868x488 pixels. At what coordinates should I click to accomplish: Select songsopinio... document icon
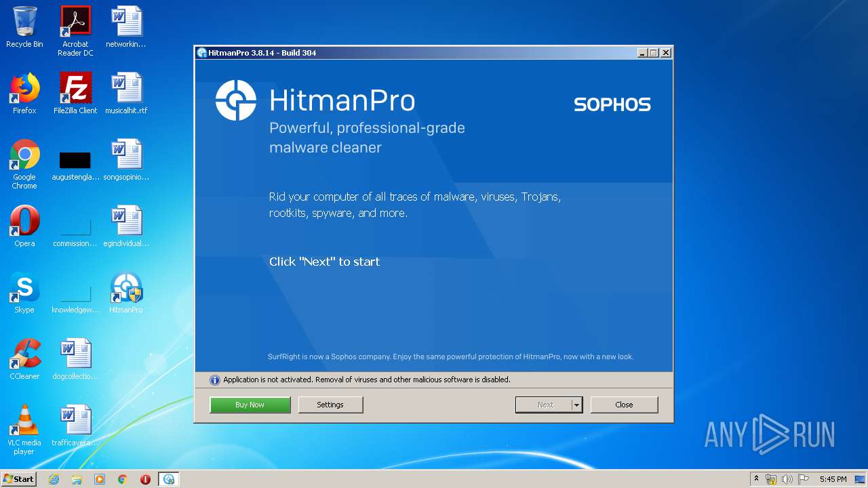(x=126, y=161)
